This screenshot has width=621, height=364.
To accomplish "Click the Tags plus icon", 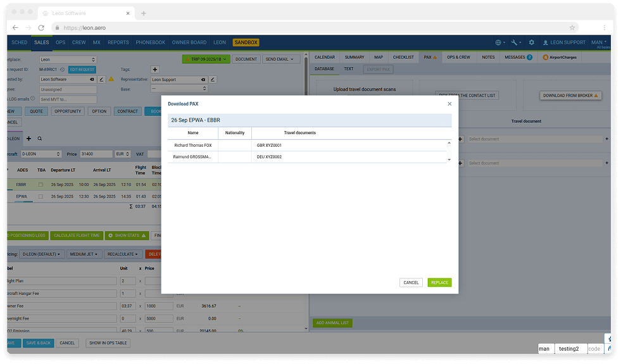I will pos(155,70).
